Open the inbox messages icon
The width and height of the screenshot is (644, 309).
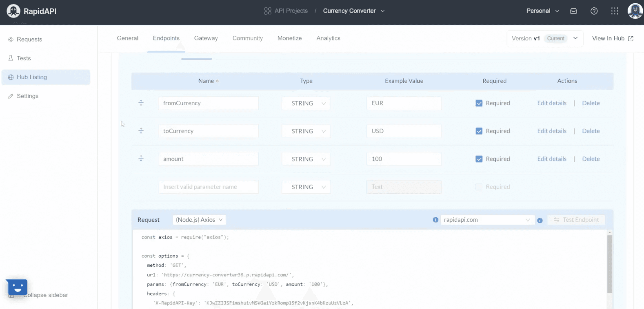[573, 11]
